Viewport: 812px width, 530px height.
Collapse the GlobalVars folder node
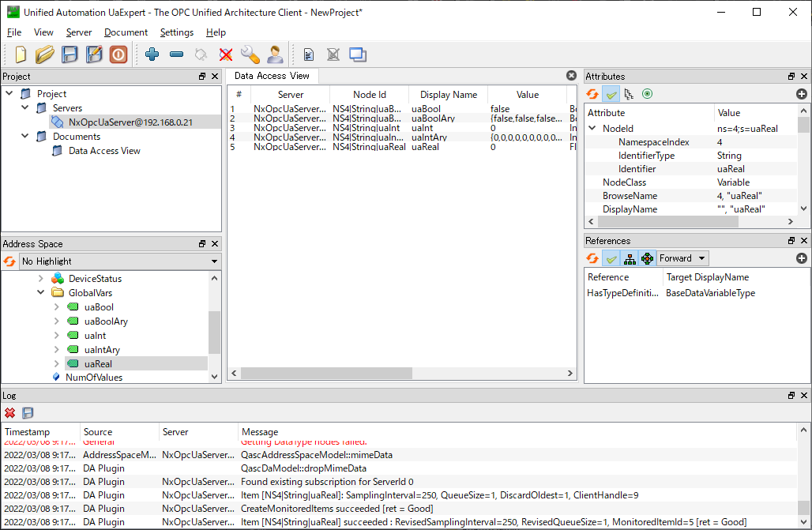pos(41,293)
